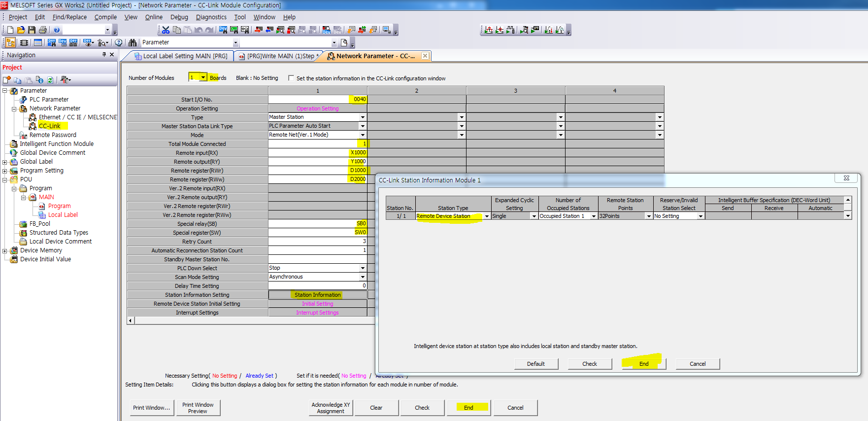Open the Station Type dropdown in dialog
This screenshot has width=868, height=421.
tap(487, 216)
